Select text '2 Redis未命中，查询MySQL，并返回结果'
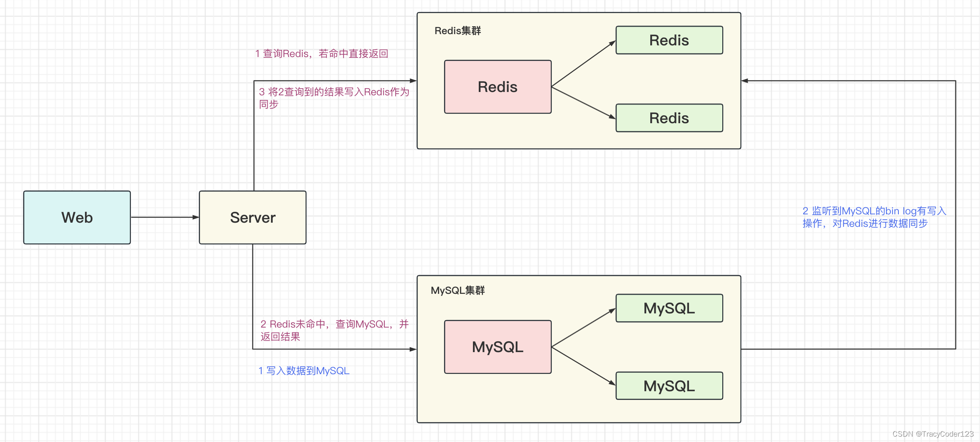Screen dimensions: 980x442 point(335,330)
